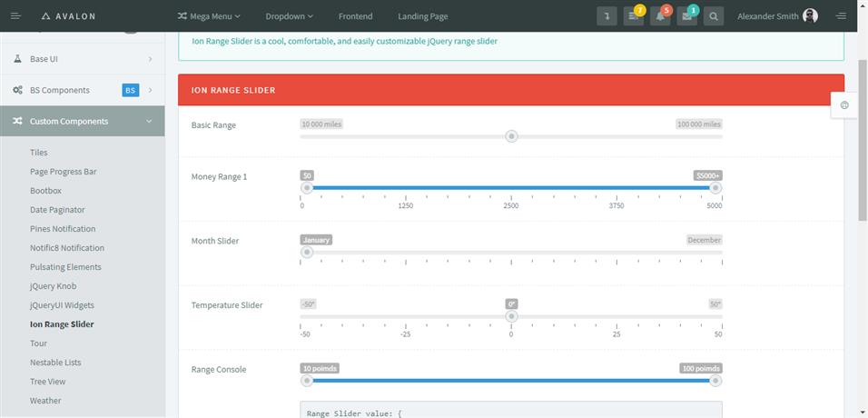The height and width of the screenshot is (418, 868).
Task: Click the search magnifier icon
Action: point(714,16)
